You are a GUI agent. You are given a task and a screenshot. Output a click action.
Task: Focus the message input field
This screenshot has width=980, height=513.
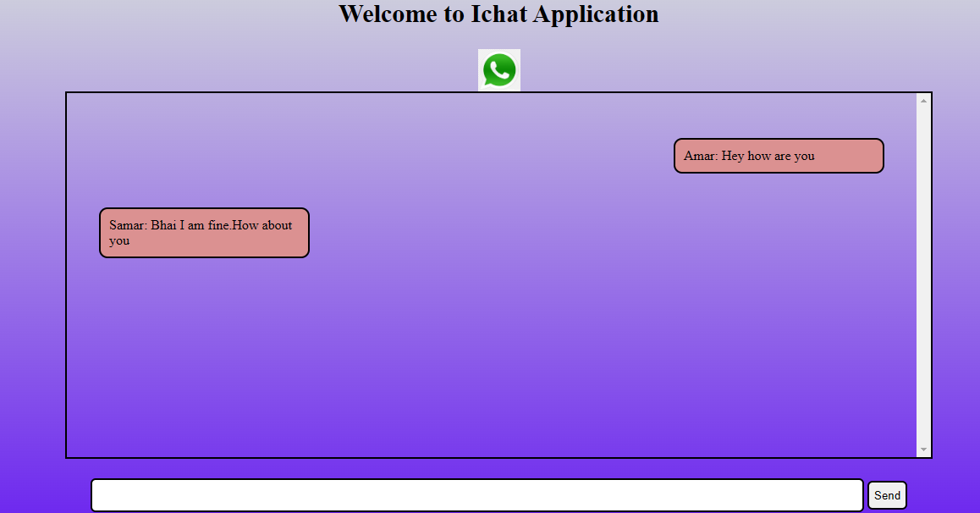[x=477, y=495]
